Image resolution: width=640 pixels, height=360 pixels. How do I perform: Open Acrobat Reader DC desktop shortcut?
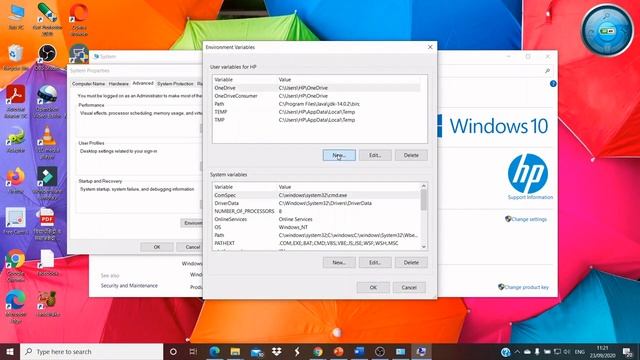click(16, 101)
